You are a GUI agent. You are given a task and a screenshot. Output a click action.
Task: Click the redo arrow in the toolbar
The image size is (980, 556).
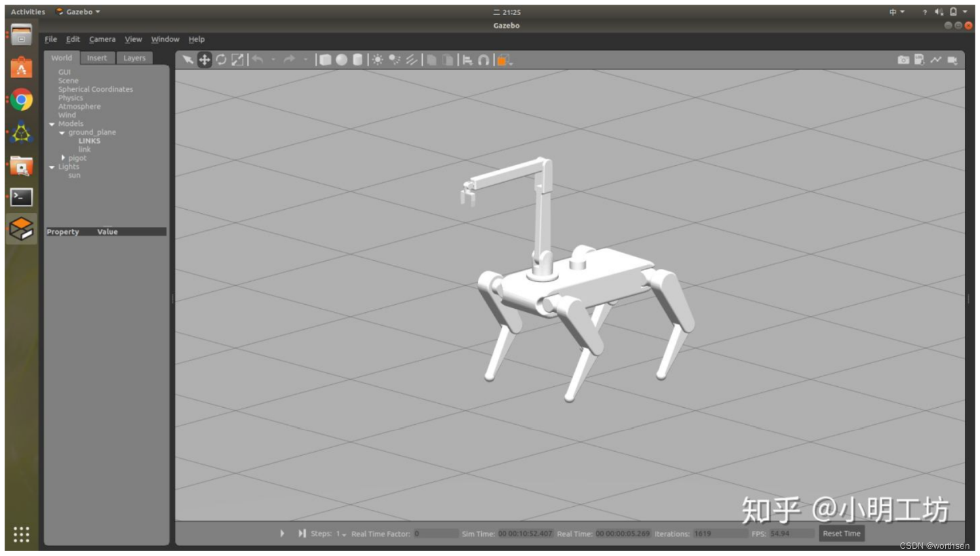tap(289, 60)
